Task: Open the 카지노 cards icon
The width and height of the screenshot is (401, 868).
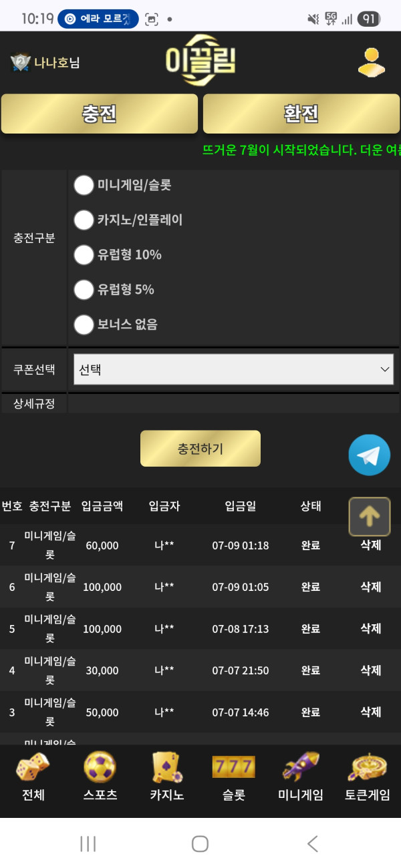Action: coord(166,768)
